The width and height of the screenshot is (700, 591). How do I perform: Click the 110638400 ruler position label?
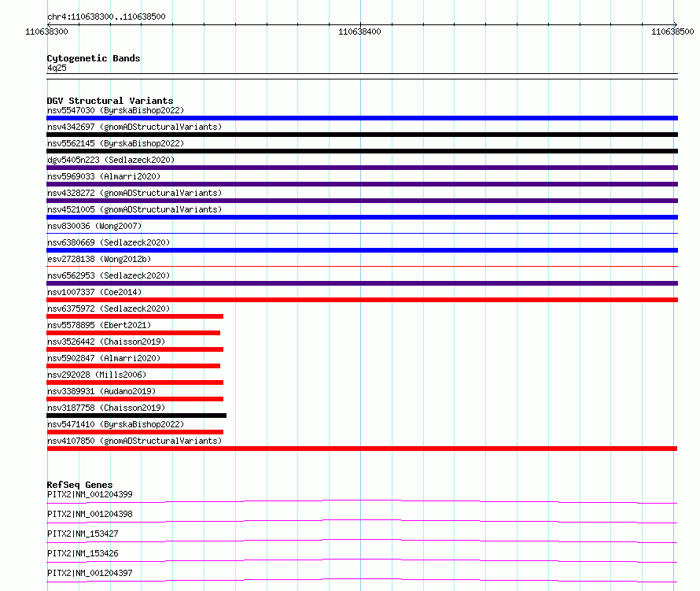(359, 31)
